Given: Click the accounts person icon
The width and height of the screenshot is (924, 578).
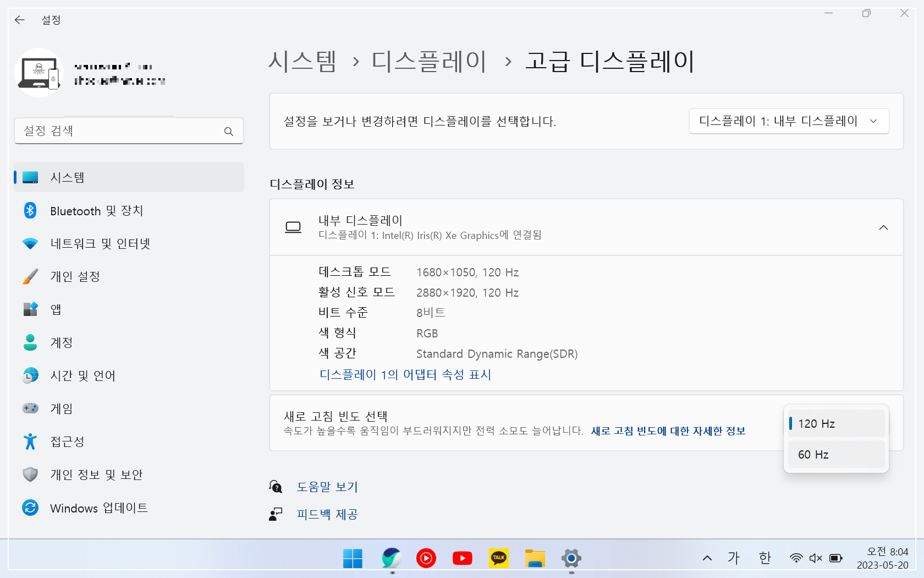Looking at the screenshot, I should click(x=30, y=342).
